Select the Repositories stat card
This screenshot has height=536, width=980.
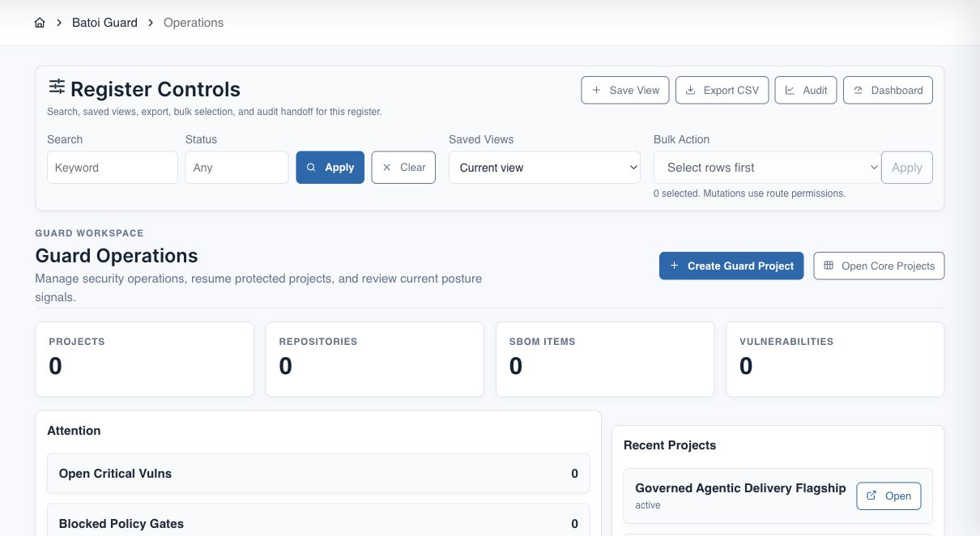coord(375,359)
